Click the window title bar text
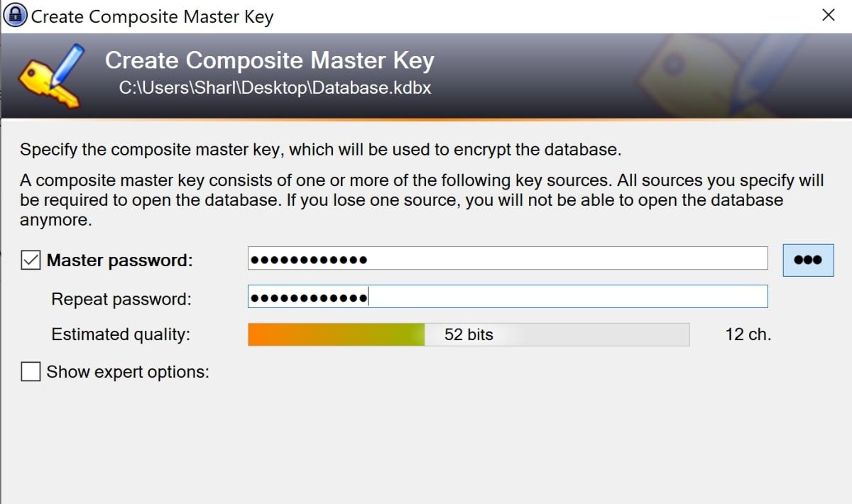This screenshot has height=504, width=852. point(152,16)
